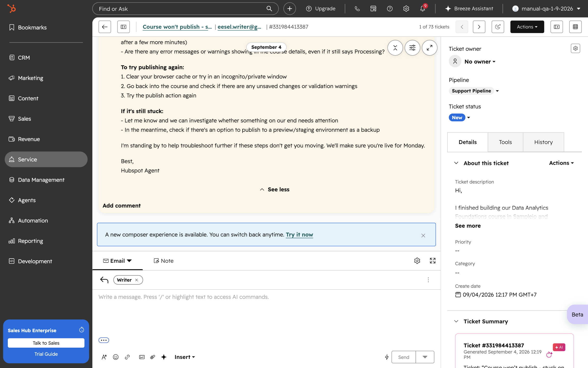Viewport: 588px width, 368px height.
Task: Switch to the Note tab
Action: click(163, 261)
